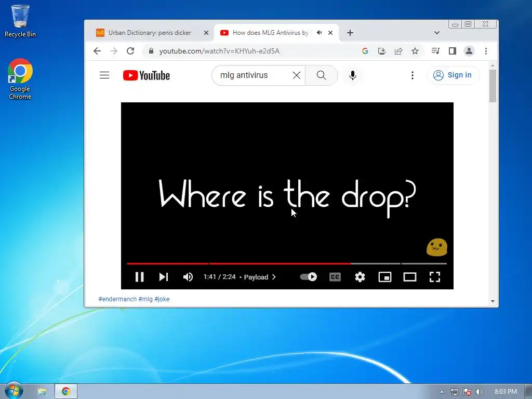Open the network tray icon

(454, 392)
